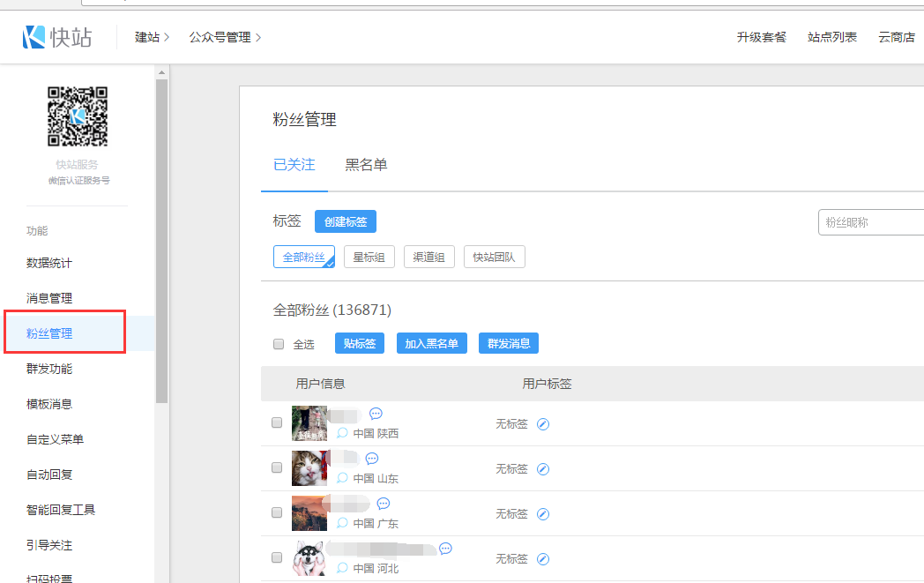Viewport: 924px width, 583px height.
Task: Toggle the 全选 select-all checkbox
Action: coord(279,344)
